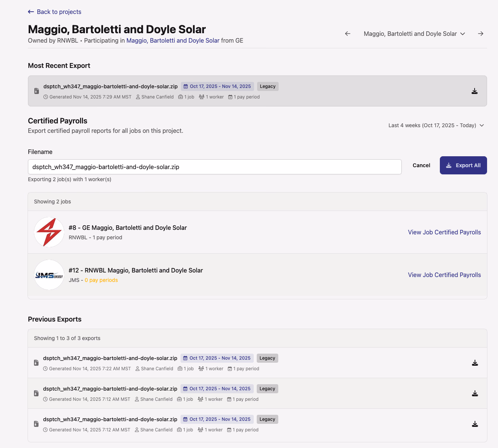
Task: Download the last previous export in the list
Action: [x=475, y=424]
